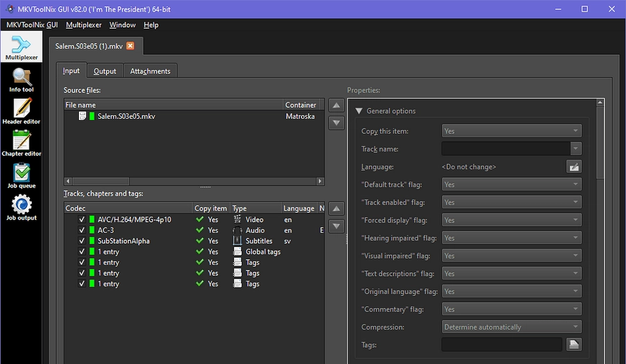Open the MKVToolNix GUI menu
This screenshot has width=626, height=364.
[x=32, y=25]
